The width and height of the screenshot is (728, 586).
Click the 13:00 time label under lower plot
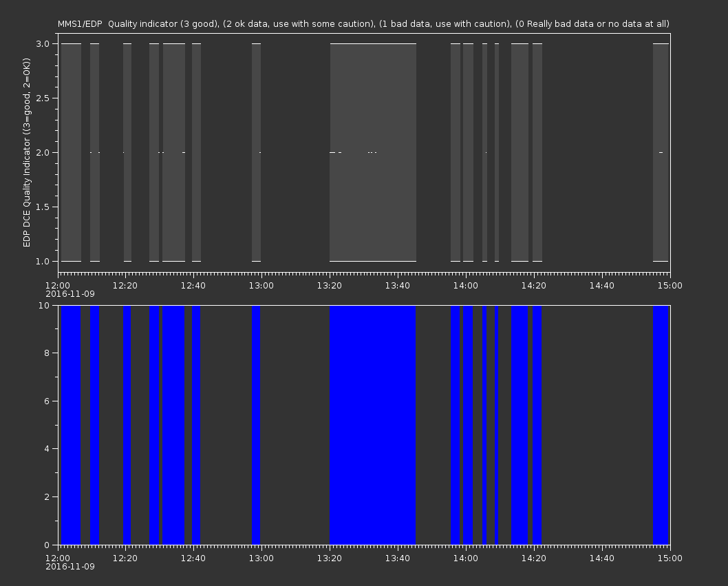coord(261,558)
